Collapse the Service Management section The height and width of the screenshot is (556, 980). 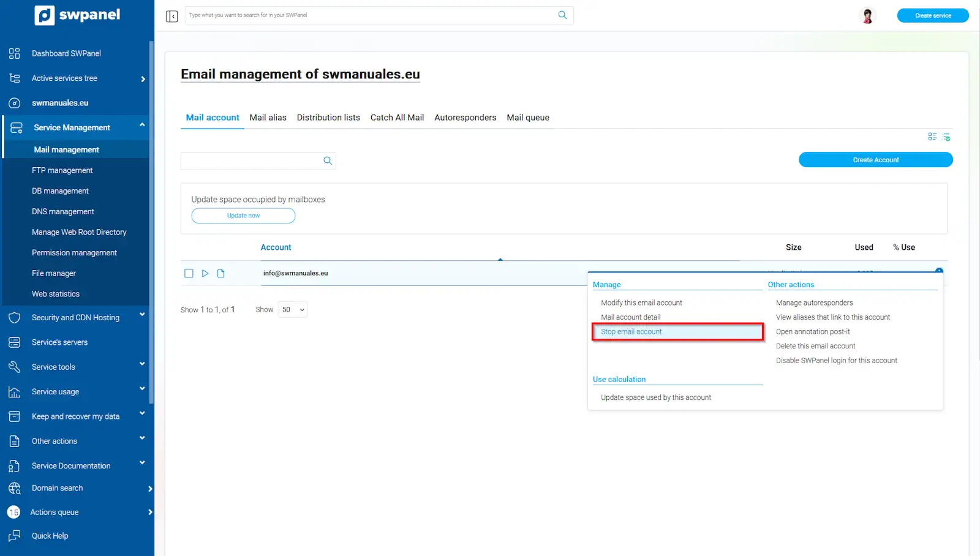142,125
